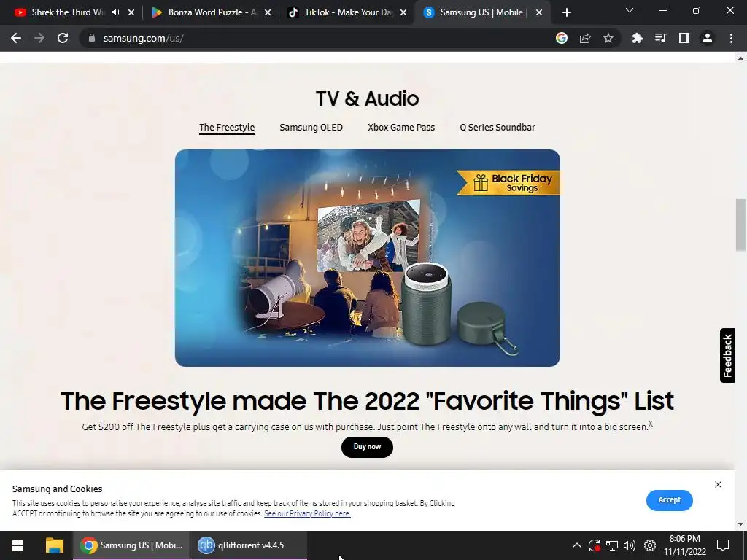Toggle the browser side panel

coord(684,38)
